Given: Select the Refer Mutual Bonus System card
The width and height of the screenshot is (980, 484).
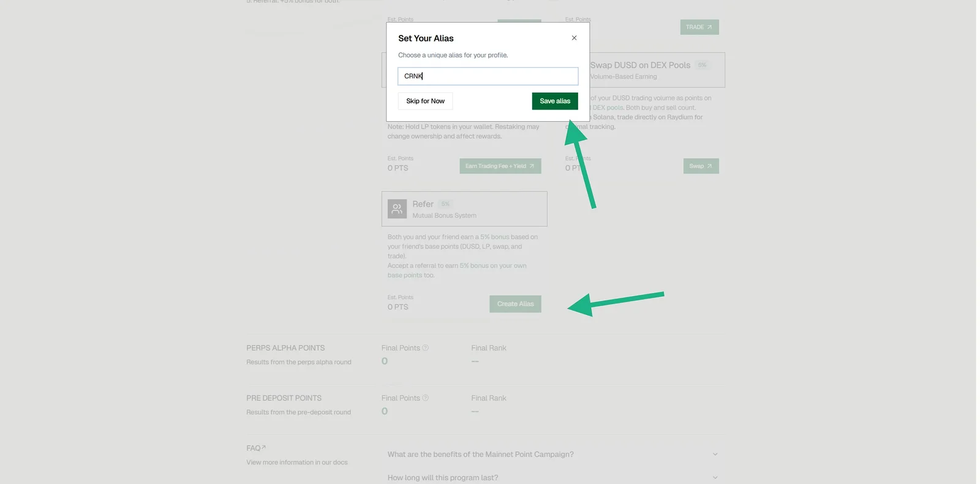Looking at the screenshot, I should (464, 209).
